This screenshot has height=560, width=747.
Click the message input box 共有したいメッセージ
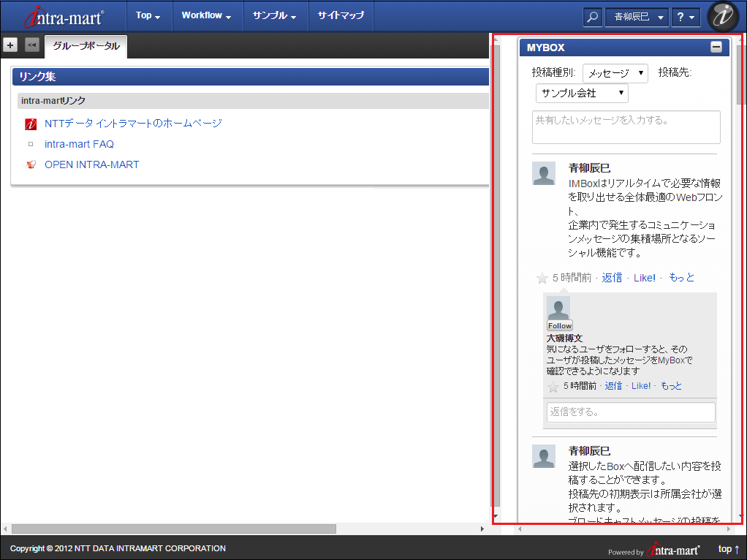pyautogui.click(x=626, y=127)
